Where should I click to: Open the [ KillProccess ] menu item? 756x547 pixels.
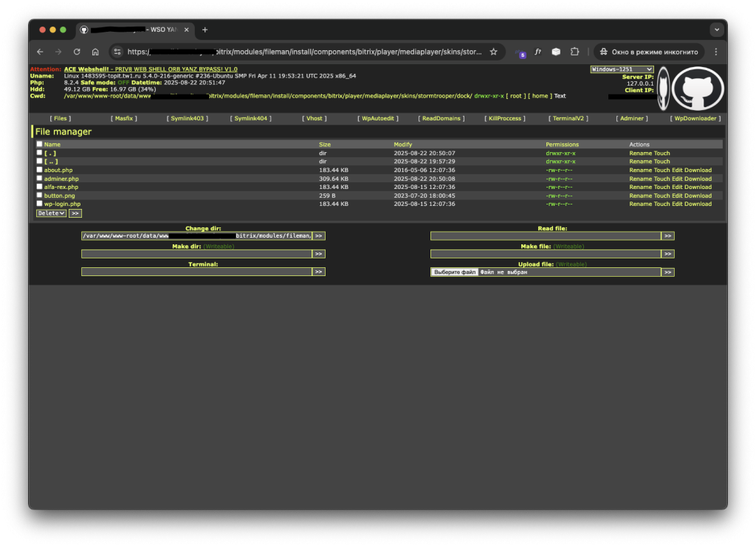tap(505, 119)
